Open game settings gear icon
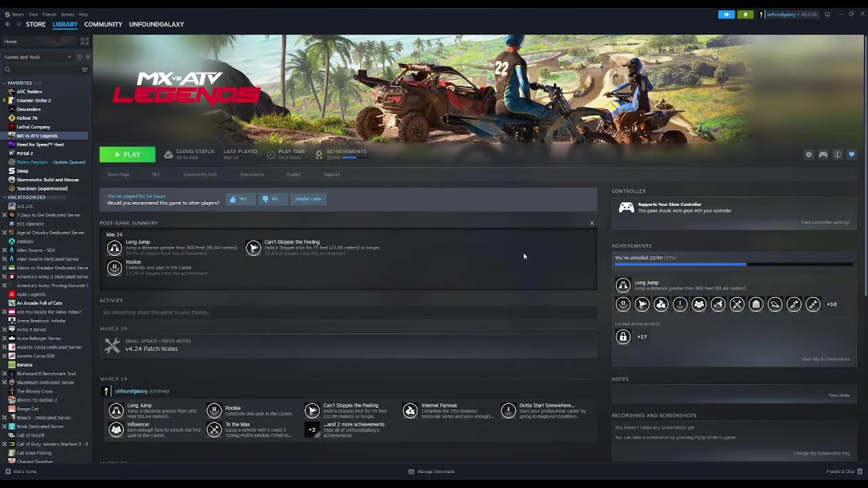 coord(808,155)
